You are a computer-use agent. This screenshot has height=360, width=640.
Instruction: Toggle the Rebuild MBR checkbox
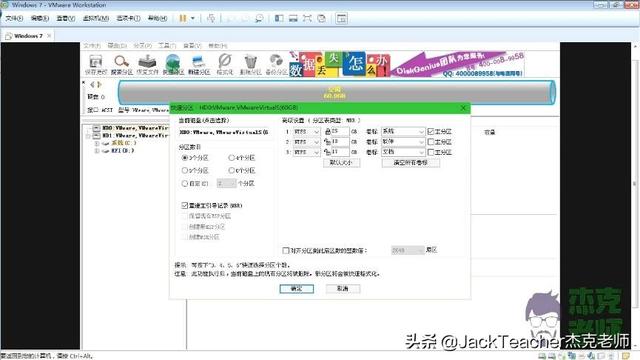coord(184,205)
